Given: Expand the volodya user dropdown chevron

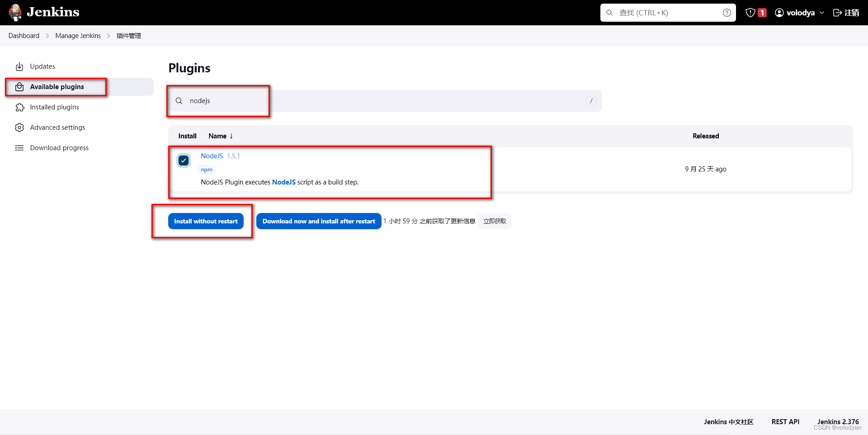Looking at the screenshot, I should 822,13.
